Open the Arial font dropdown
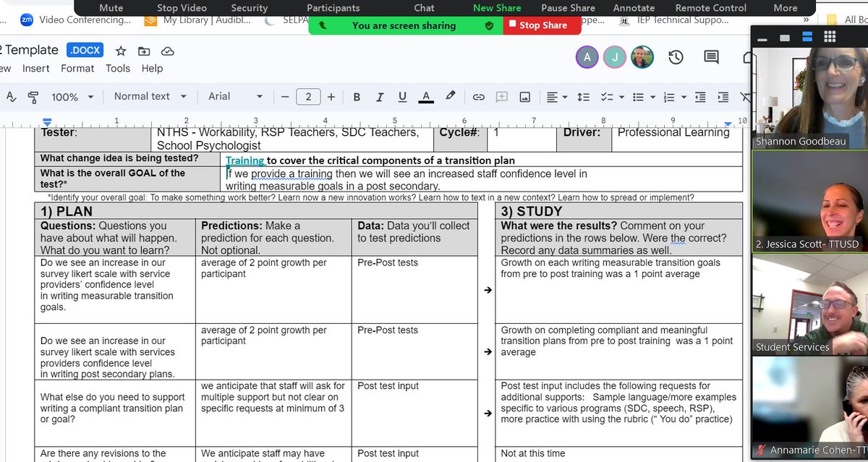The width and height of the screenshot is (868, 462). (236, 96)
